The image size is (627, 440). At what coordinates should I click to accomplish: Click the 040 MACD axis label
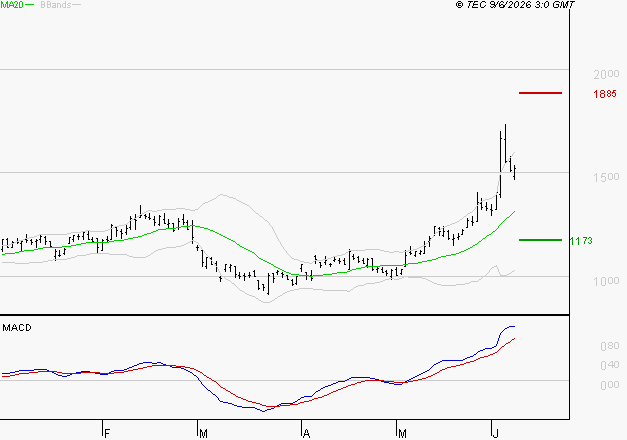pos(610,365)
